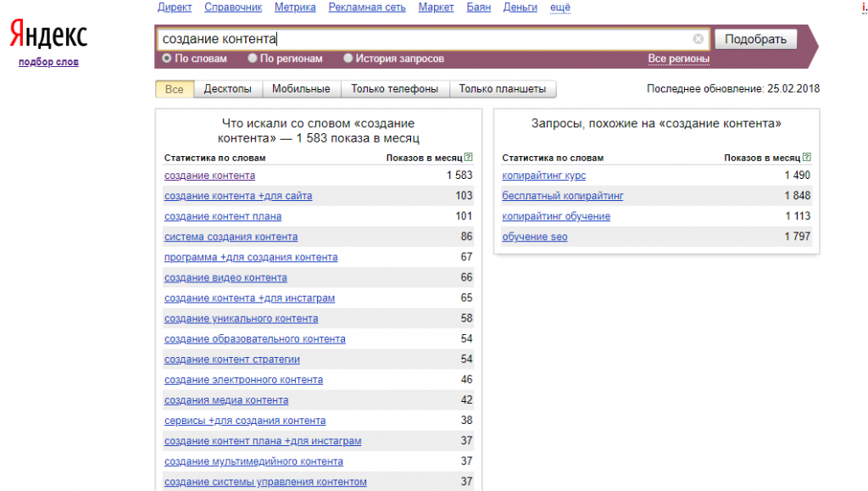The height and width of the screenshot is (491, 868).
Task: Open создание контента +для сайта link
Action: pos(238,196)
